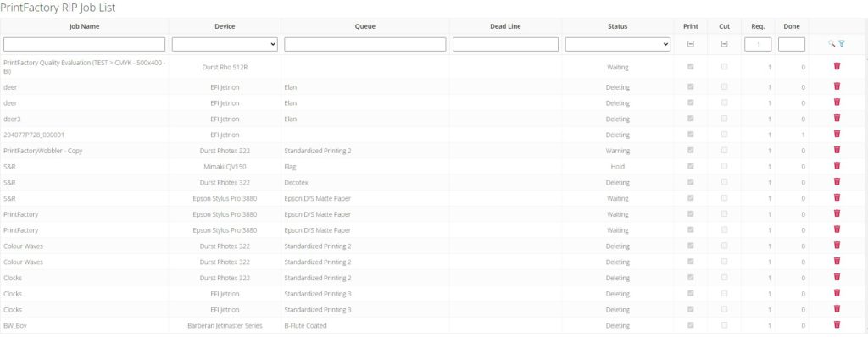Viewport: 868px width, 337px height.
Task: Sort by Status column header
Action: click(x=618, y=26)
